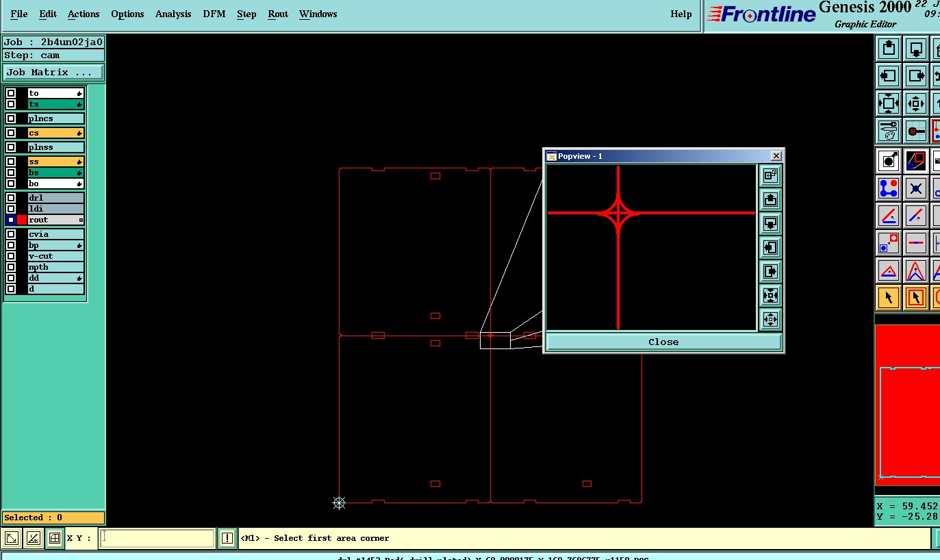Image resolution: width=940 pixels, height=560 pixels.
Task: Select the horizontal red-blue segment tool
Action: (x=916, y=243)
